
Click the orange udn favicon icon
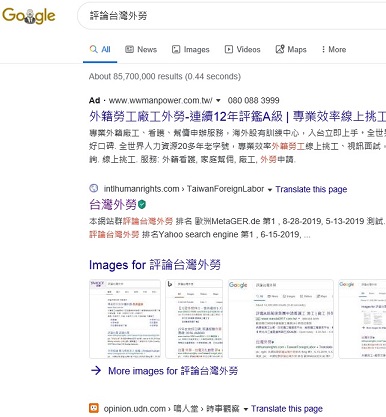(x=94, y=408)
